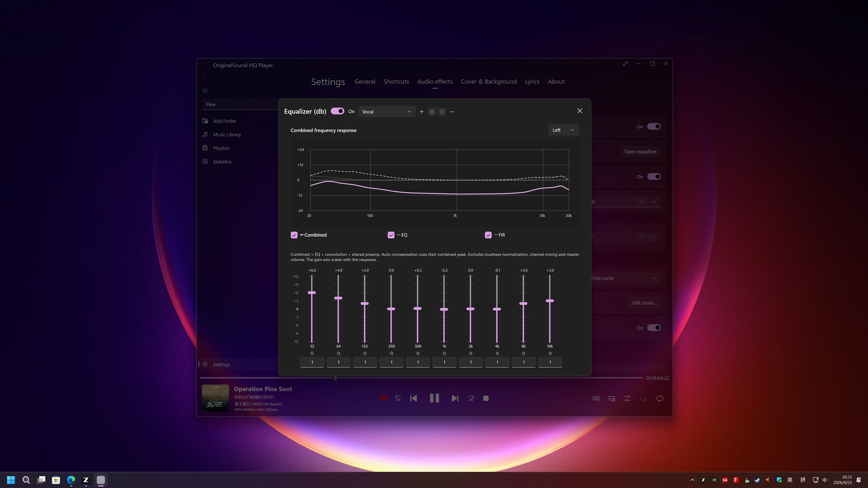Switch to the Cover & Background tab
The image size is (868, 488).
(x=489, y=81)
